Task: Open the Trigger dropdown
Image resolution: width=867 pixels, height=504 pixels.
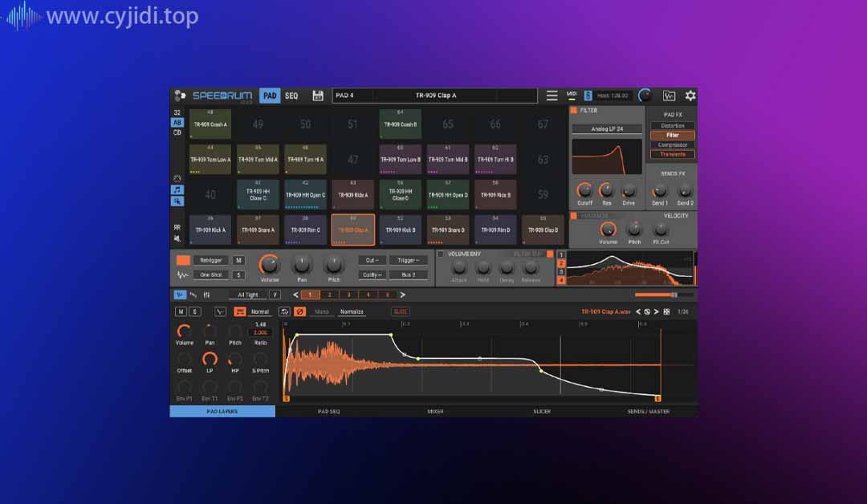Action: [408, 260]
